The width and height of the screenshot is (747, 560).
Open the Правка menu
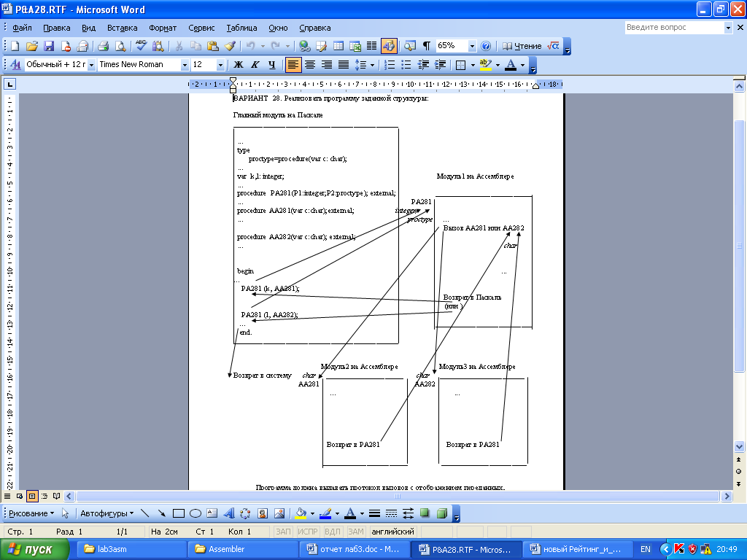(x=57, y=28)
